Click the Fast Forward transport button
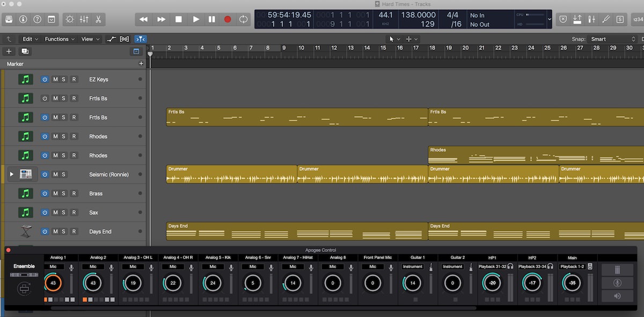 click(x=161, y=19)
